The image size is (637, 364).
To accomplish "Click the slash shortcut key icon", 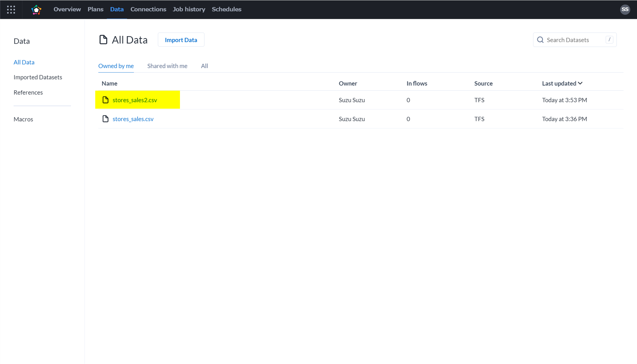I will click(609, 40).
